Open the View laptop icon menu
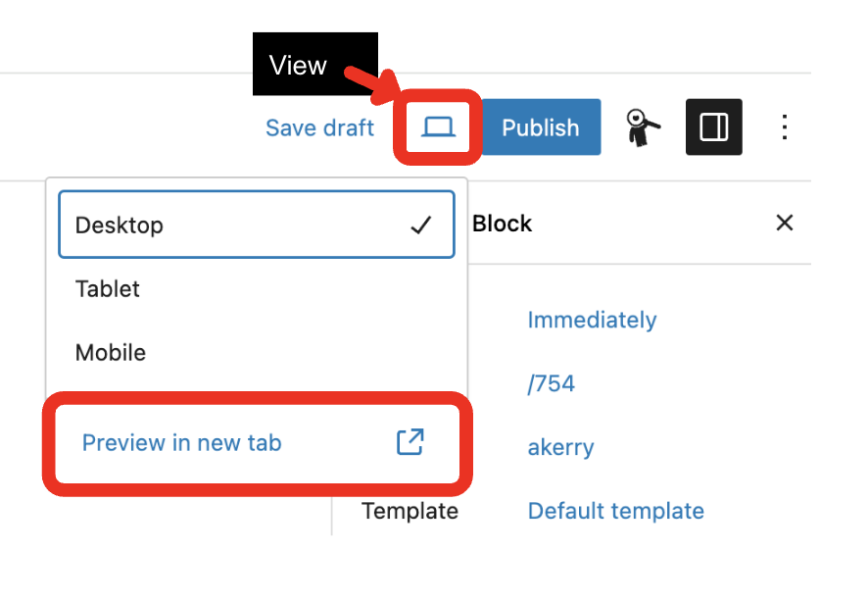The width and height of the screenshot is (868, 602). [x=438, y=126]
